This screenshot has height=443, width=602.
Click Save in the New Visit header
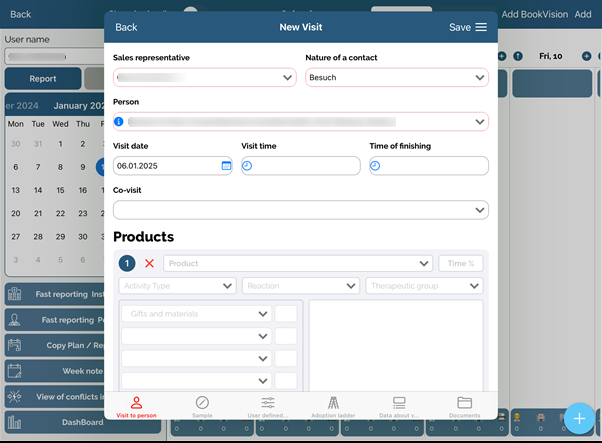[x=460, y=27]
